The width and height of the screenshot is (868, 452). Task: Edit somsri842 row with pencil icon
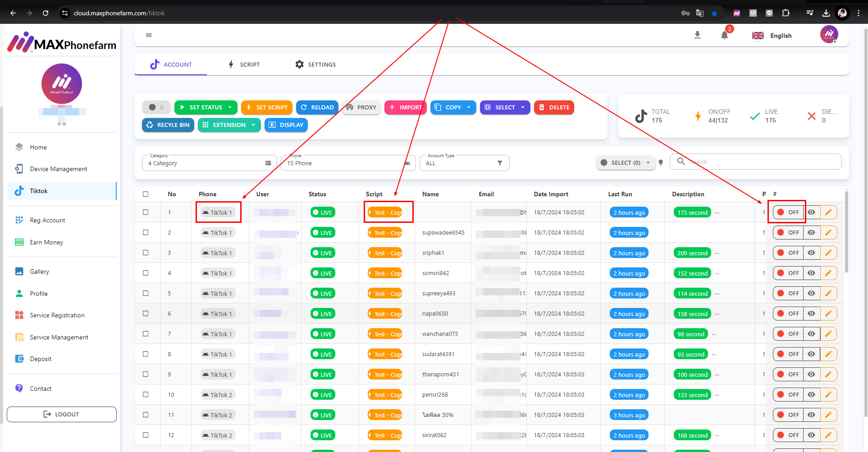pos(828,273)
